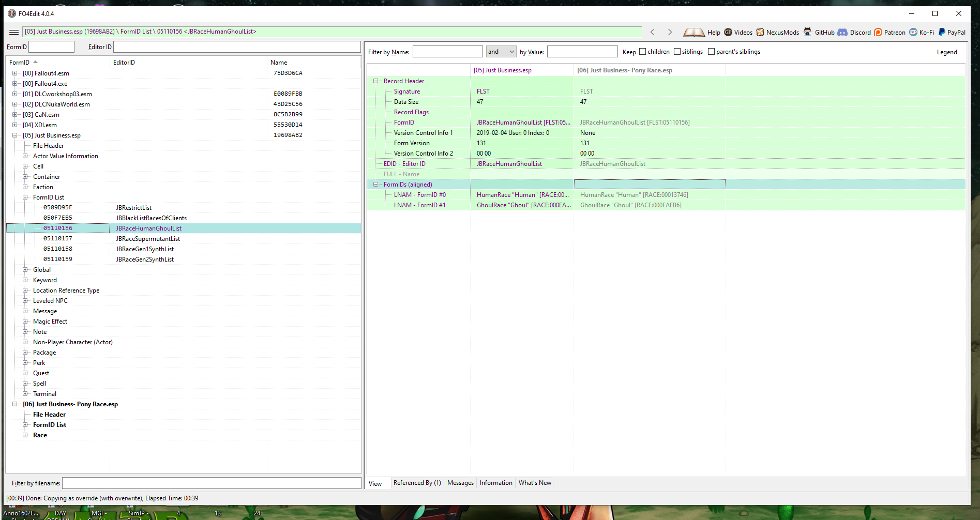Image resolution: width=980 pixels, height=520 pixels.
Task: Click the GhoulRace value in Just Business.esp column
Action: pos(523,205)
